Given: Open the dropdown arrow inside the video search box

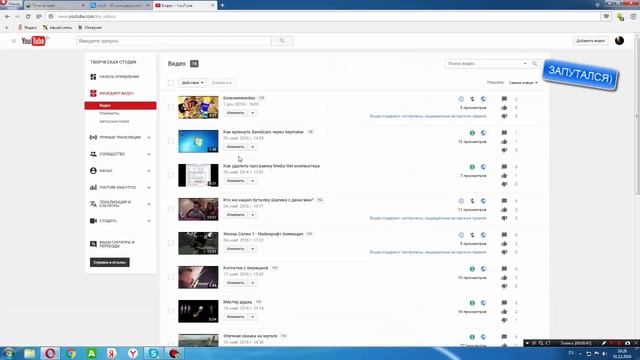Looking at the screenshot, I should 525,64.
